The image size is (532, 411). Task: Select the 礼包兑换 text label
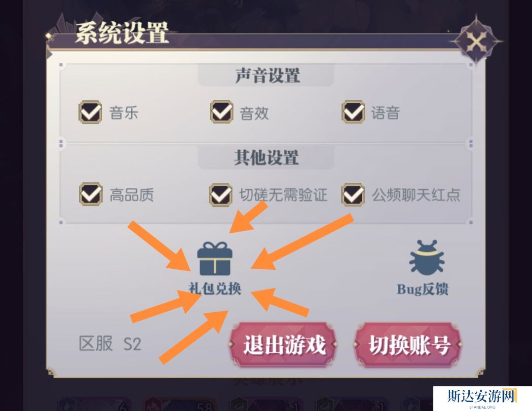point(215,288)
